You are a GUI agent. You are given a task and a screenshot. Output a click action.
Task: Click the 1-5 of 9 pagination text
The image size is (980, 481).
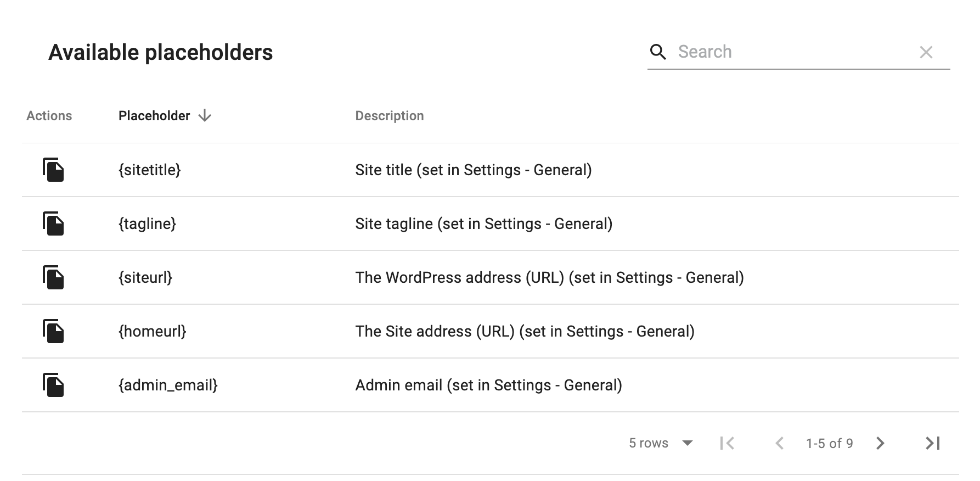[829, 443]
